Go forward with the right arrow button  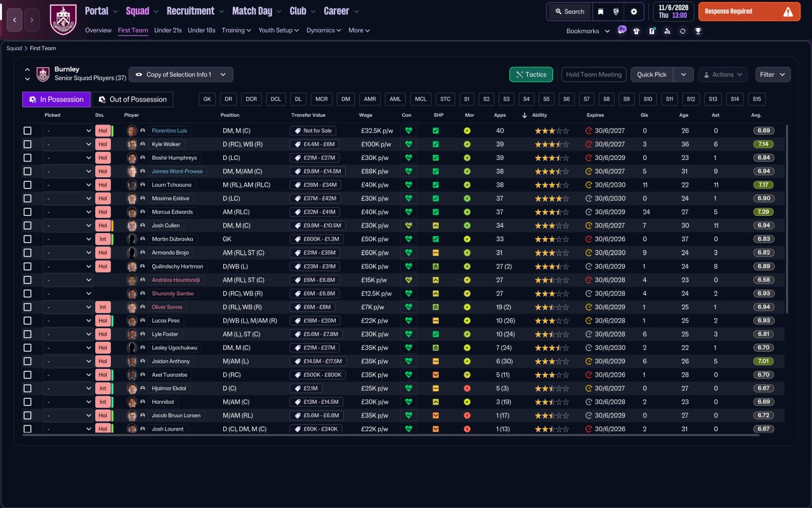pos(32,20)
